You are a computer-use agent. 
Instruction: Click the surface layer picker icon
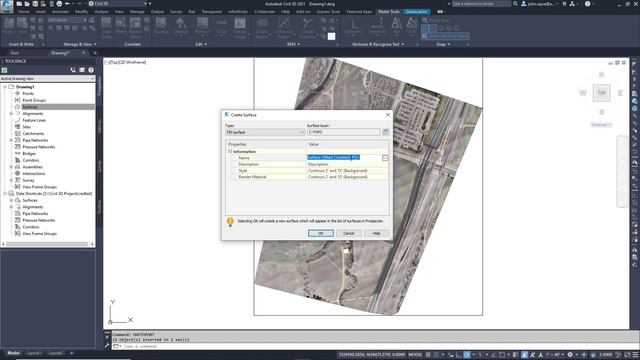385,132
